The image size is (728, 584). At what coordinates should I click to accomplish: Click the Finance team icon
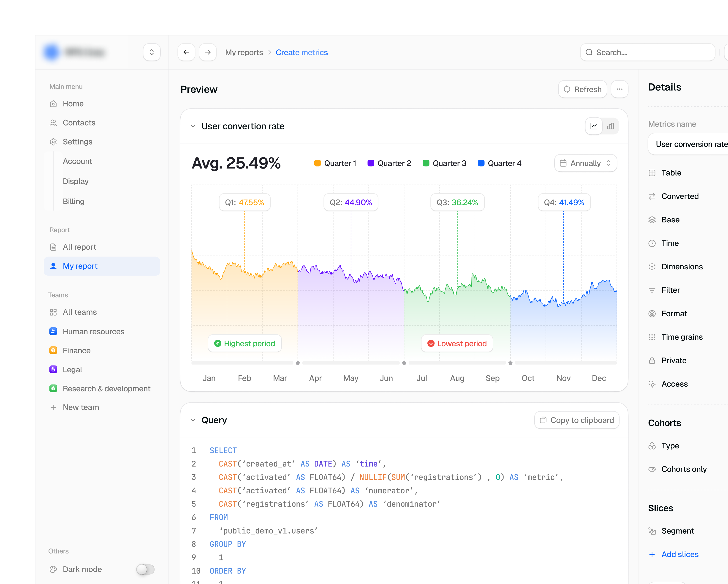(x=53, y=350)
